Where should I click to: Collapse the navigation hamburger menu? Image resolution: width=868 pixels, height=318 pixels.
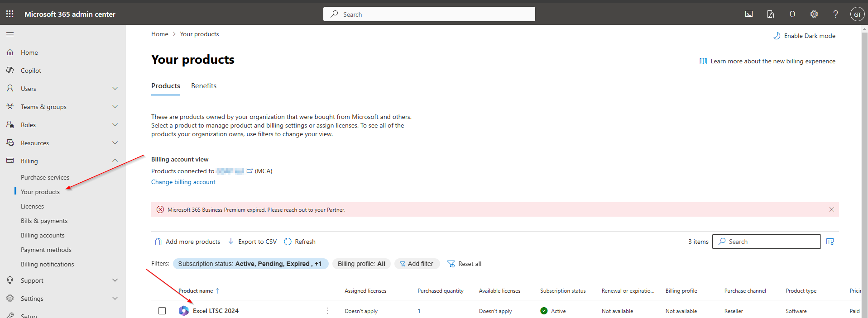10,34
